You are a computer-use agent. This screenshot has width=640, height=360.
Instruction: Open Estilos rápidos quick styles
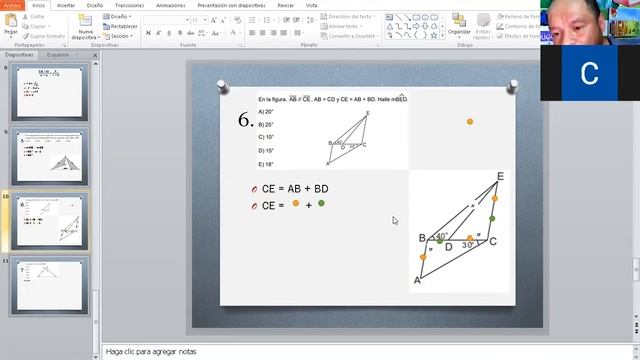483,27
